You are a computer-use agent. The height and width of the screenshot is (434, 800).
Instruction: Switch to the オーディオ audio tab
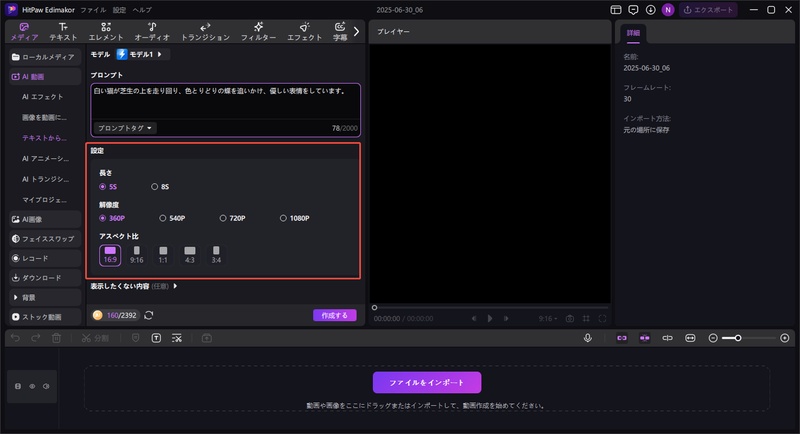152,32
